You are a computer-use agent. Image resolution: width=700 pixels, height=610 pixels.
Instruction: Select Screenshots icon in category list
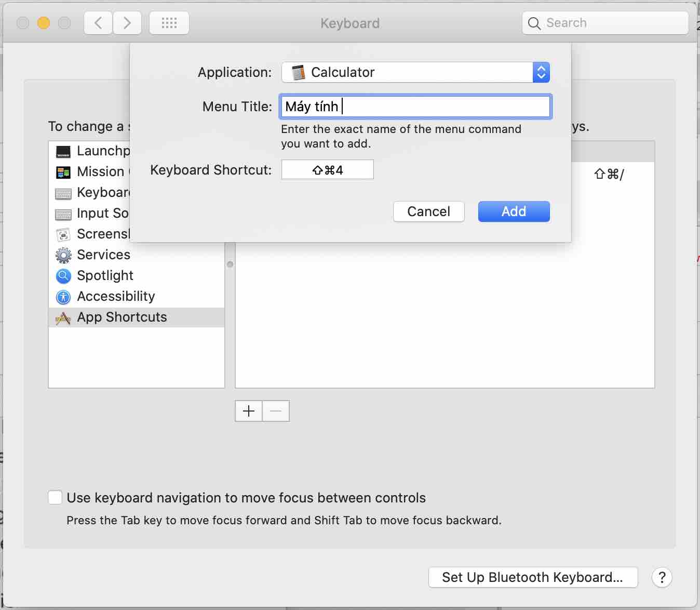click(63, 235)
